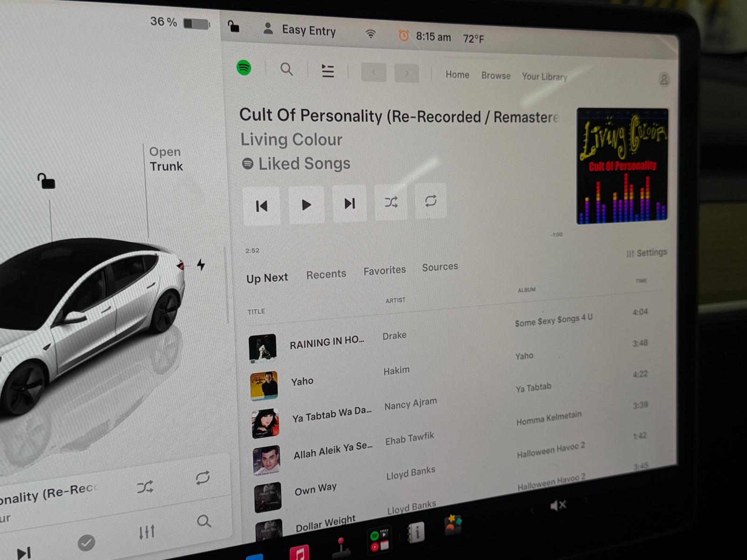Image resolution: width=747 pixels, height=560 pixels.
Task: Skip to previous track in main player
Action: pyautogui.click(x=261, y=206)
